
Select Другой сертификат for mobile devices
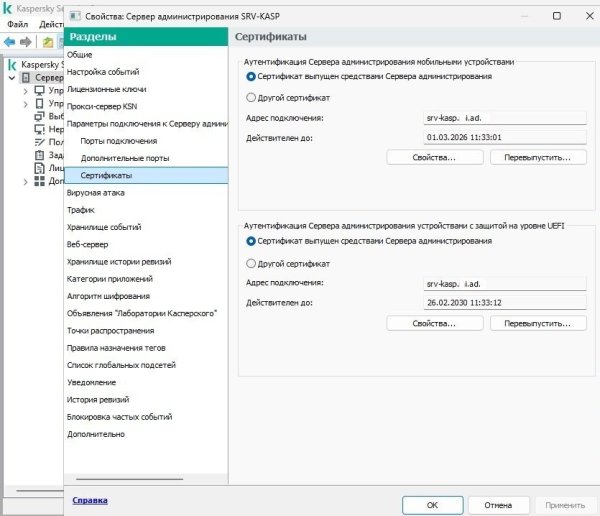pos(251,98)
